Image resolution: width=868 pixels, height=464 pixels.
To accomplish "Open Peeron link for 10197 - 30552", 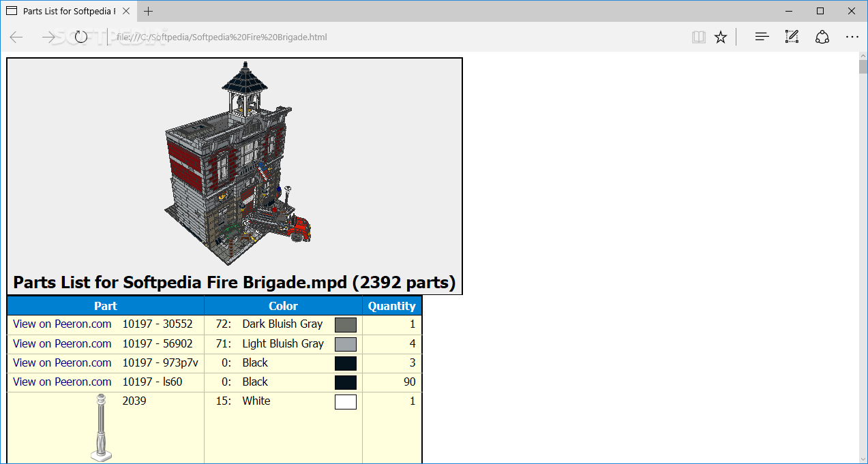I will pyautogui.click(x=62, y=324).
